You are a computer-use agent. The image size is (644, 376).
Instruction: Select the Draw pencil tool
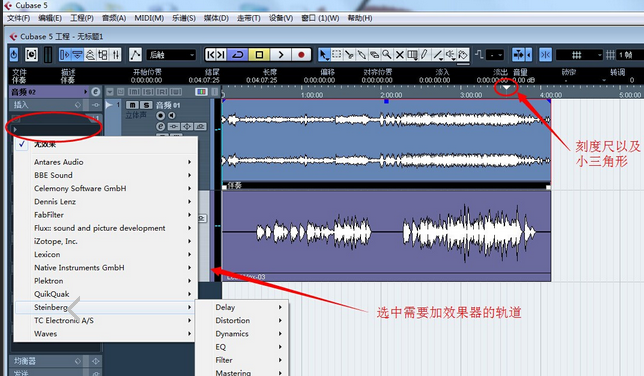pyautogui.click(x=425, y=55)
